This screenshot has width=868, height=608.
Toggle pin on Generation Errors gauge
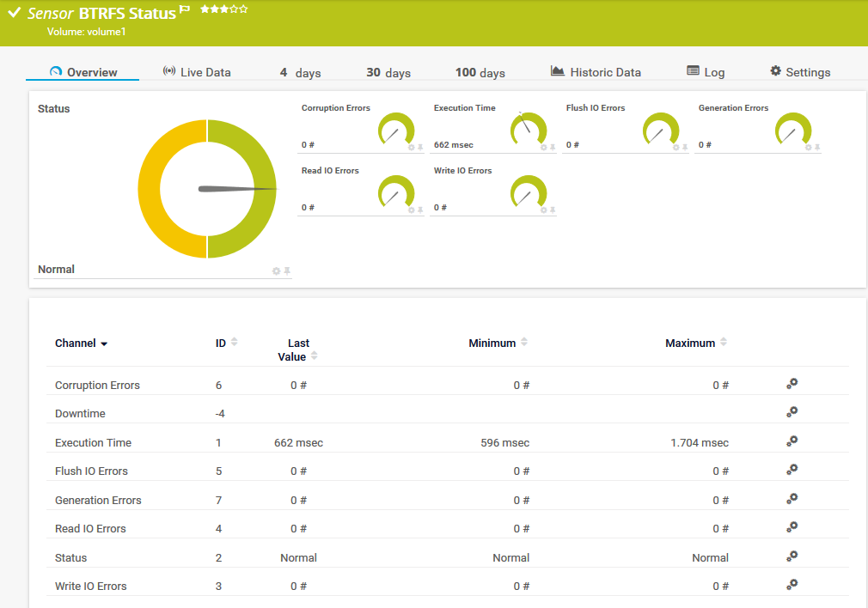tap(817, 148)
